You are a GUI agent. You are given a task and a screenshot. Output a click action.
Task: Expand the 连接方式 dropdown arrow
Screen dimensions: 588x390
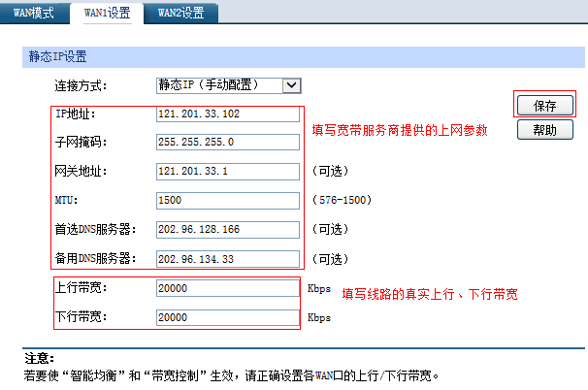click(x=290, y=85)
